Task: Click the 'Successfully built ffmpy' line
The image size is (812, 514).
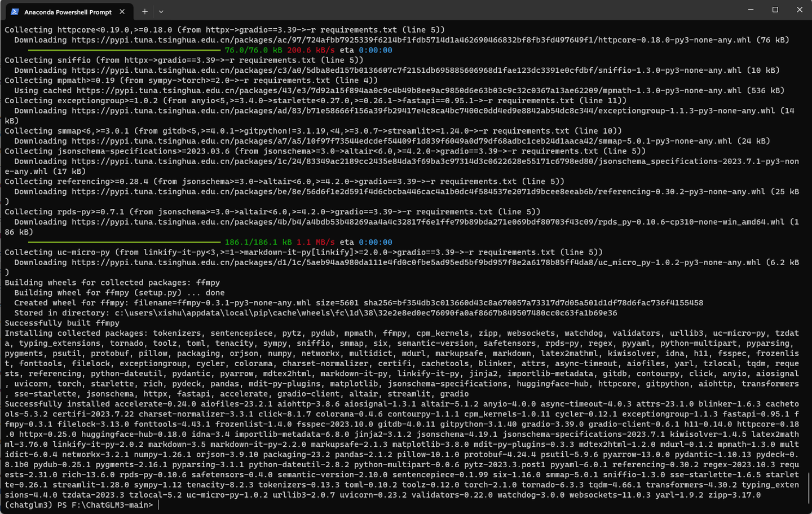Action: click(62, 323)
